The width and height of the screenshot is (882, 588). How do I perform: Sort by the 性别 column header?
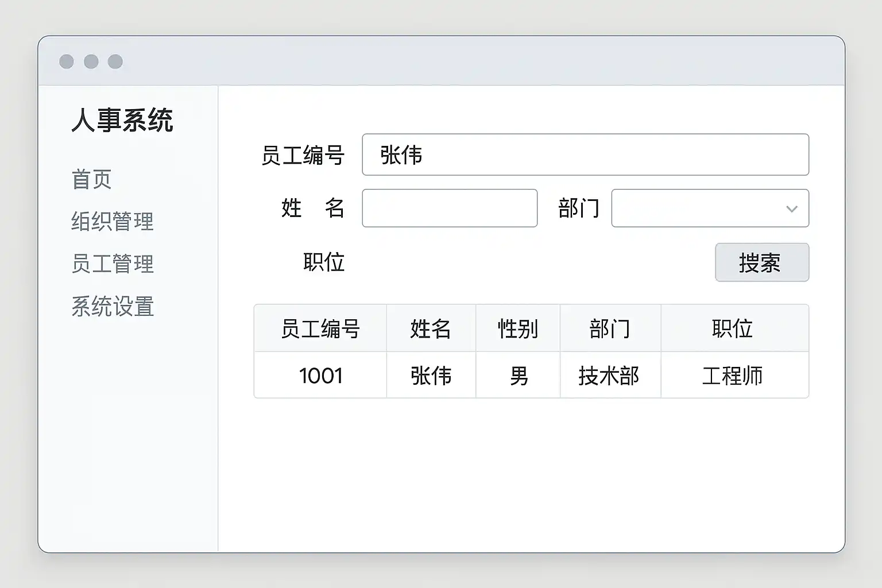pos(517,329)
